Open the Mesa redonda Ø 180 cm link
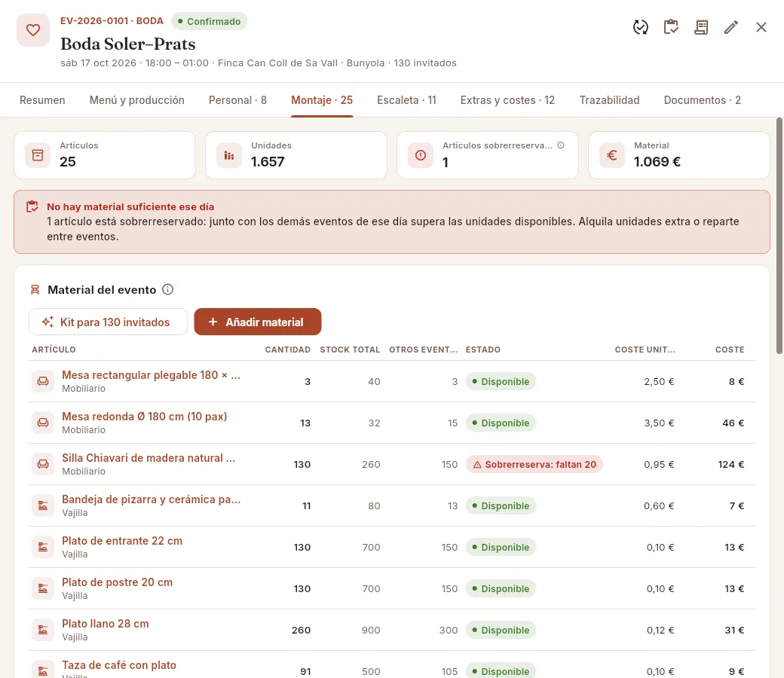Image resolution: width=784 pixels, height=678 pixels. pos(144,416)
